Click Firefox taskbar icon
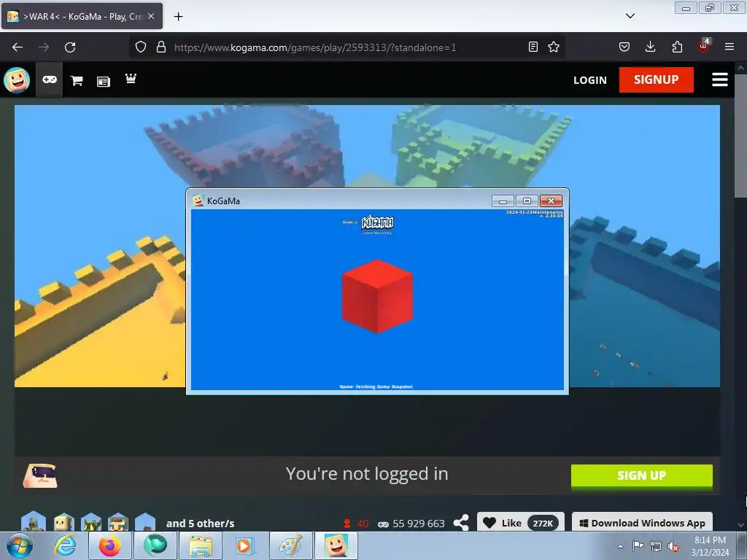The height and width of the screenshot is (560, 747). 110,545
